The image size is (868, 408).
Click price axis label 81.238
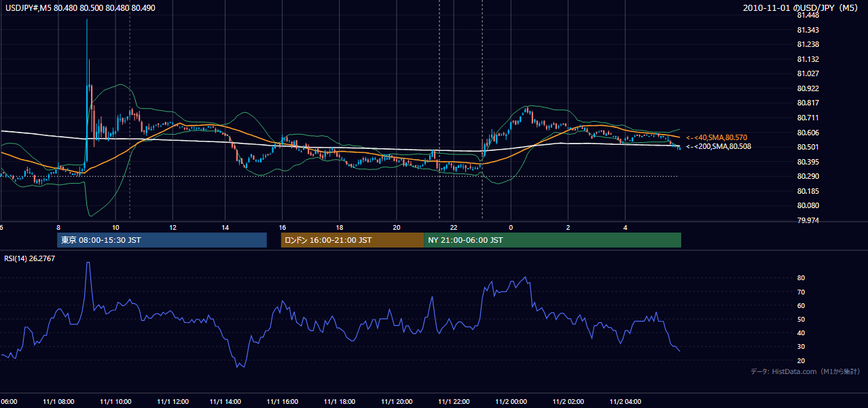pyautogui.click(x=808, y=44)
